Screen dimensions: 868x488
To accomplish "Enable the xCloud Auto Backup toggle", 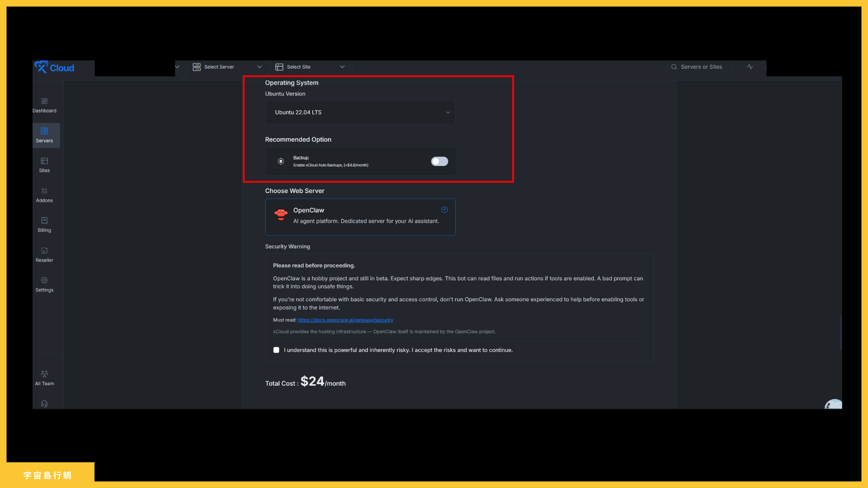I will tap(439, 161).
